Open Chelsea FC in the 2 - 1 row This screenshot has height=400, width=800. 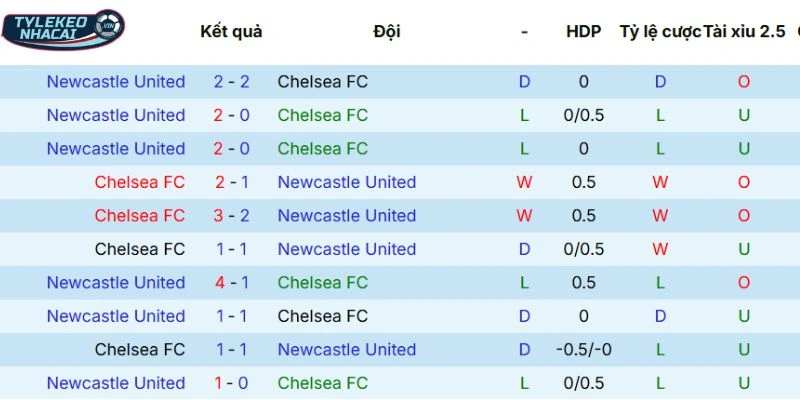pyautogui.click(x=140, y=182)
